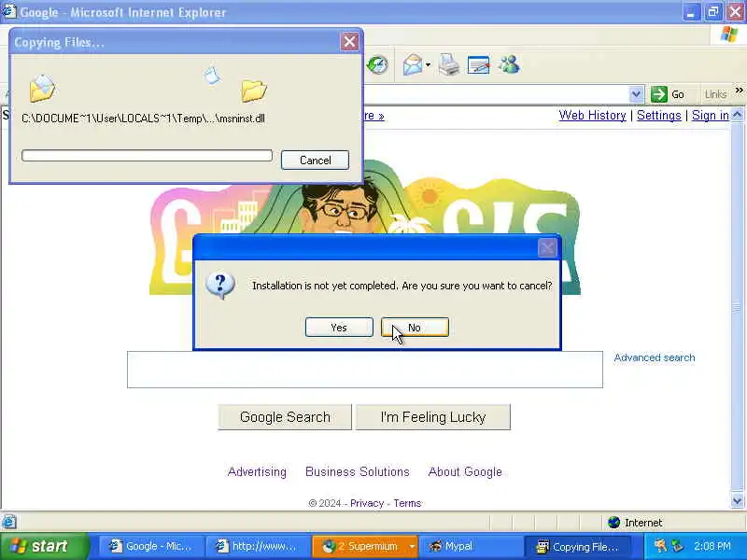This screenshot has width=747, height=560.
Task: Cancel the Copying Files dialog
Action: [x=315, y=160]
